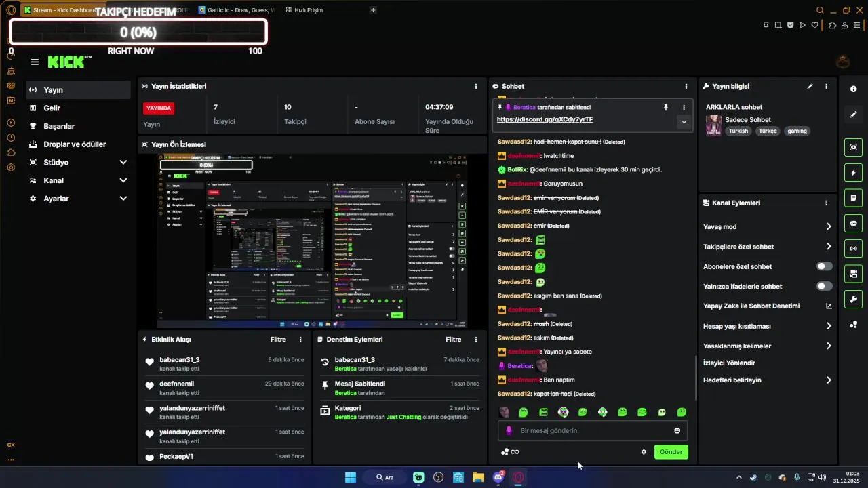Open the browser search magnifier icon
The image size is (868, 488).
point(820,10)
